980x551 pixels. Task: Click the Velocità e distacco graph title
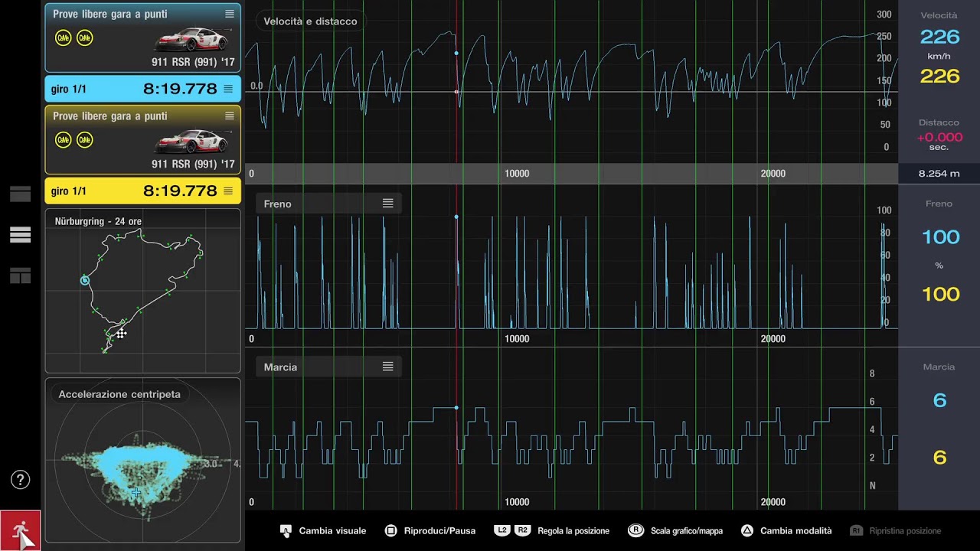(310, 21)
